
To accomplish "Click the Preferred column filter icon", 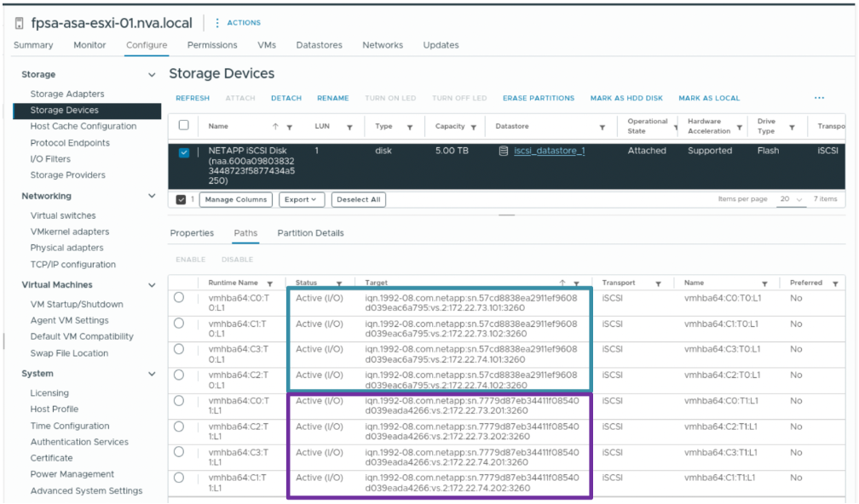I will (x=835, y=283).
